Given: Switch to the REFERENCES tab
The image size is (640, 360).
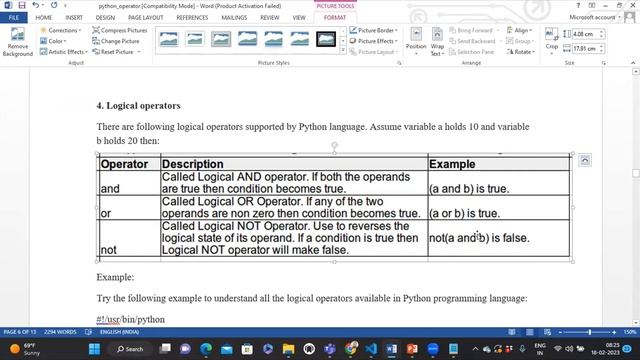Looking at the screenshot, I should [x=192, y=18].
